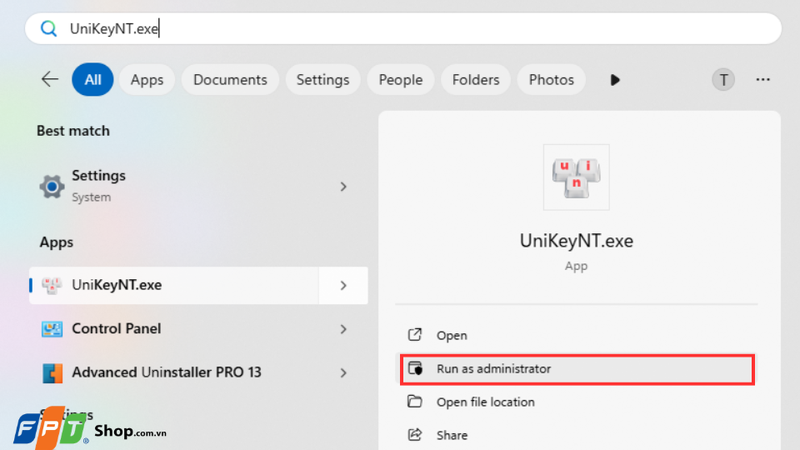This screenshot has height=450, width=800.
Task: Click the Settings gear icon
Action: coord(52,187)
